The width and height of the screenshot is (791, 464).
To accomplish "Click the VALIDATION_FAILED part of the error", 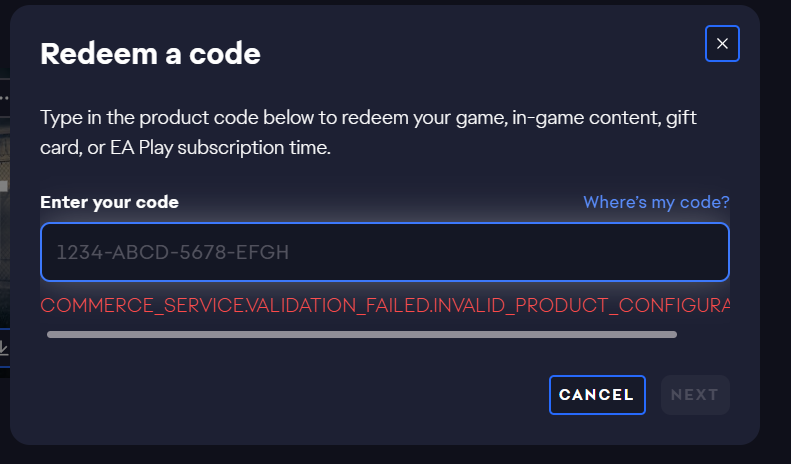I will coord(337,304).
